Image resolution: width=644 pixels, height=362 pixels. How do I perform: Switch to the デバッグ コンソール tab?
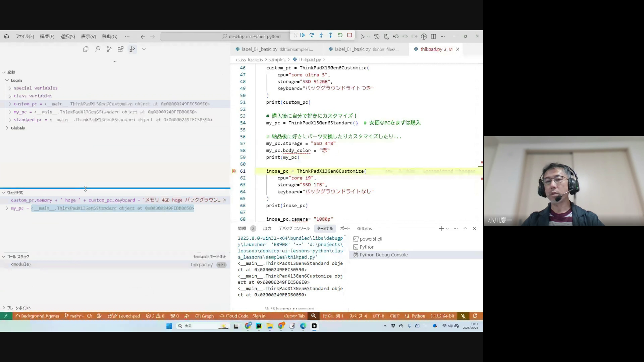pyautogui.click(x=294, y=229)
